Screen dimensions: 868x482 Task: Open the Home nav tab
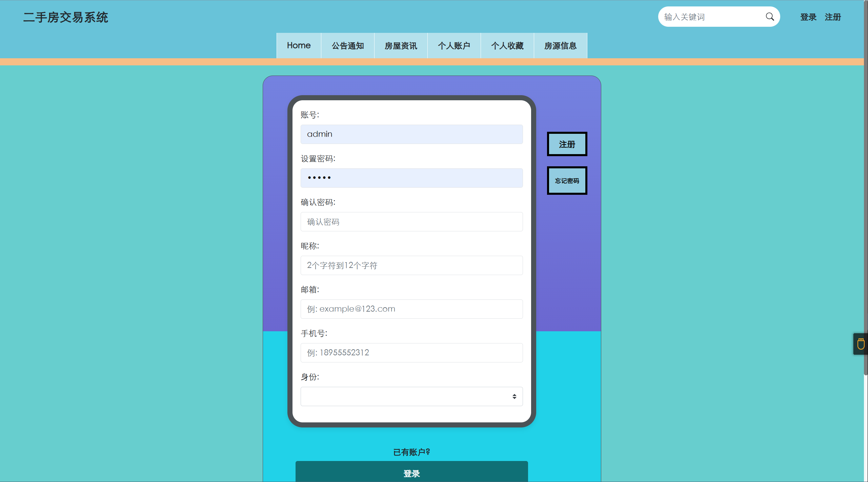[x=299, y=45]
